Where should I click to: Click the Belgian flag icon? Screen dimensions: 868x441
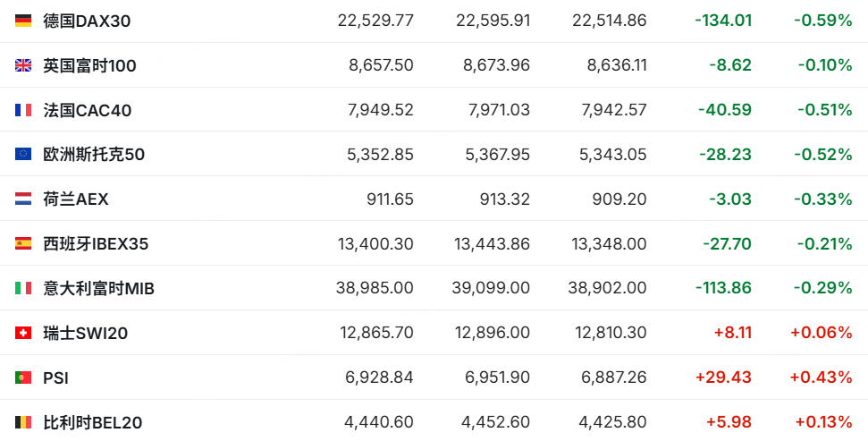23,423
